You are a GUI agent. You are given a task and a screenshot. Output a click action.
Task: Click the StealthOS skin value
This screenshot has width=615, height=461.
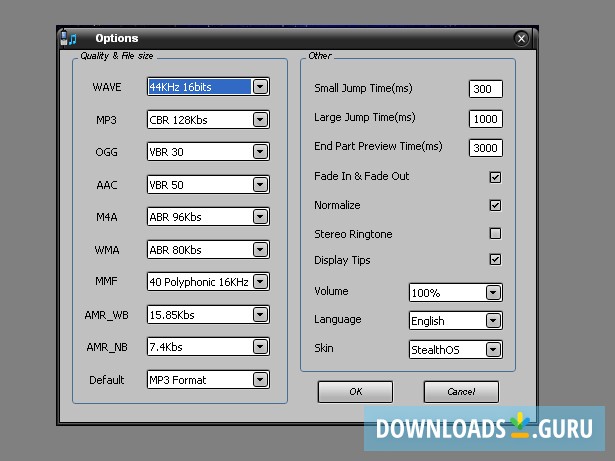pos(435,350)
